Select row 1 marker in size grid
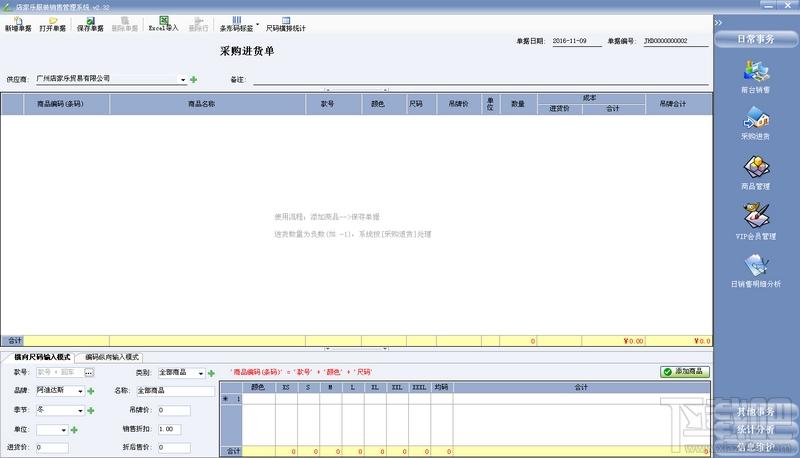 pos(231,399)
